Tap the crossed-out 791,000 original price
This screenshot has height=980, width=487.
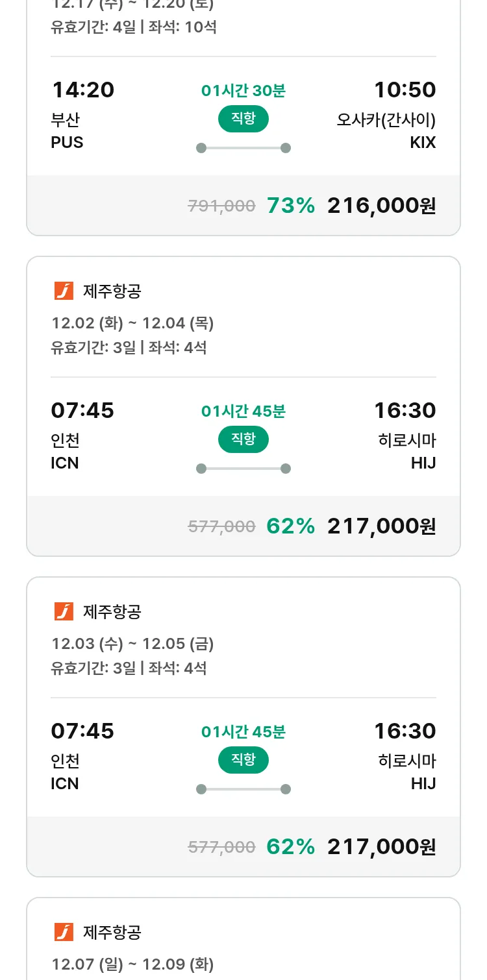click(x=221, y=206)
